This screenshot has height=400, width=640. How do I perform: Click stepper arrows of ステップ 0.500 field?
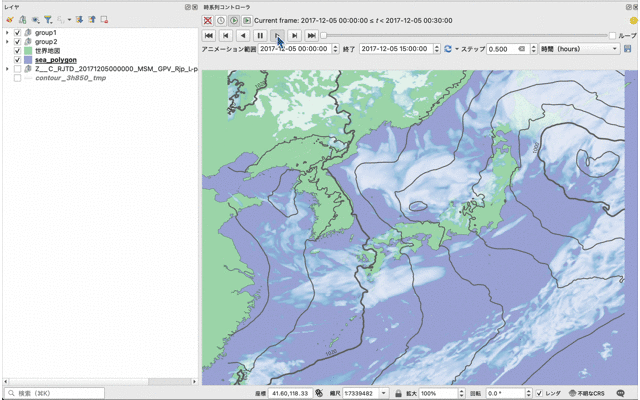(533, 49)
